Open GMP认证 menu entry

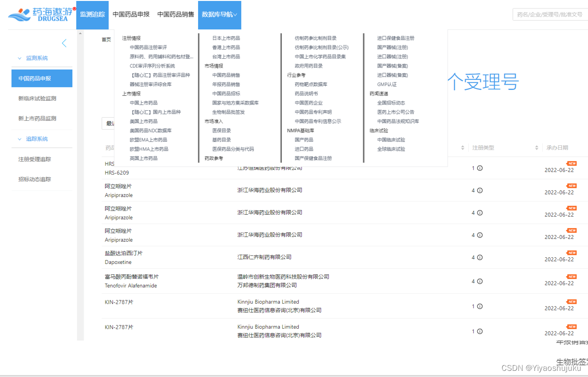[x=387, y=84]
